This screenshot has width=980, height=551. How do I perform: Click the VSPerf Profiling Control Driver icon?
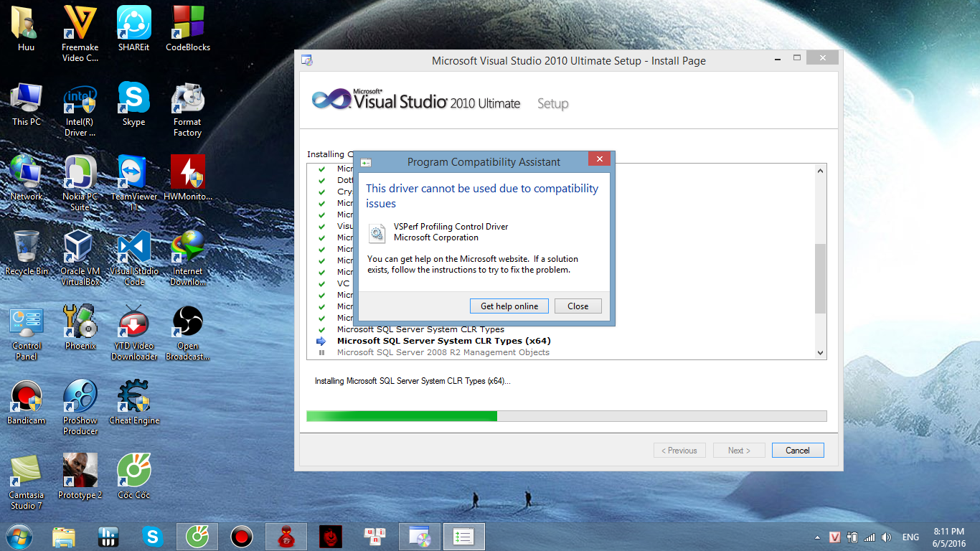pos(377,232)
